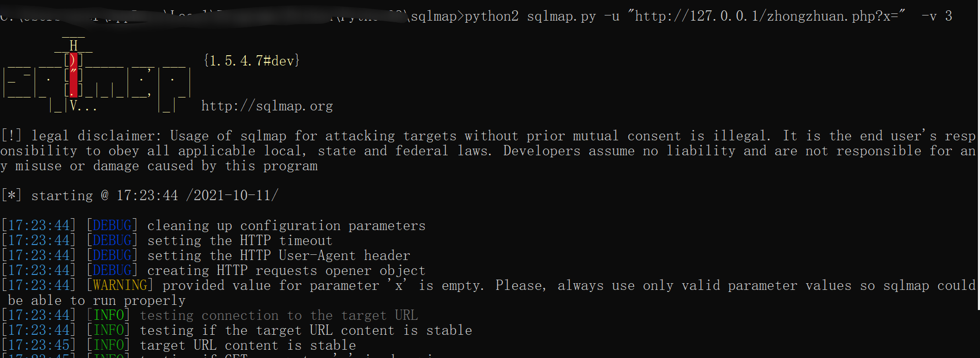Image resolution: width=980 pixels, height=358 pixels.
Task: Click the red highlighted block in the logo
Action: click(74, 75)
